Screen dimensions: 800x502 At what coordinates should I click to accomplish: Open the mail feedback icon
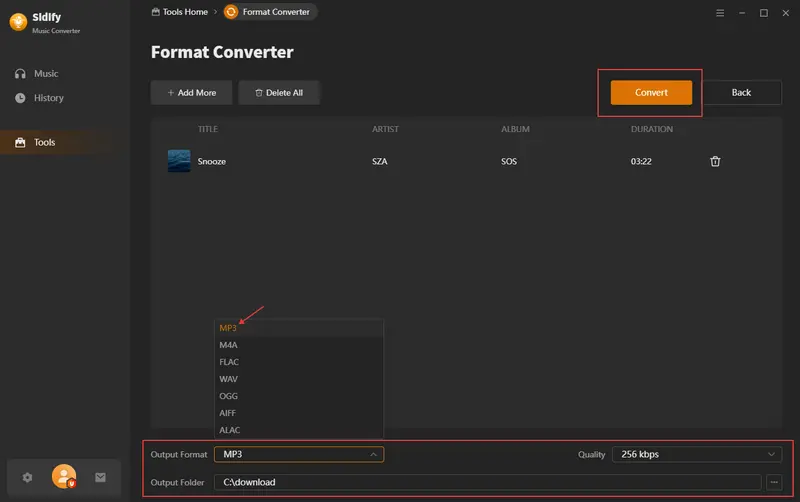101,478
